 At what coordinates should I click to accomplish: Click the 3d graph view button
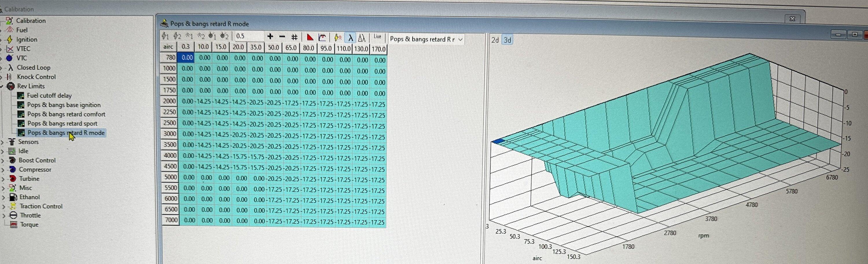pyautogui.click(x=507, y=40)
